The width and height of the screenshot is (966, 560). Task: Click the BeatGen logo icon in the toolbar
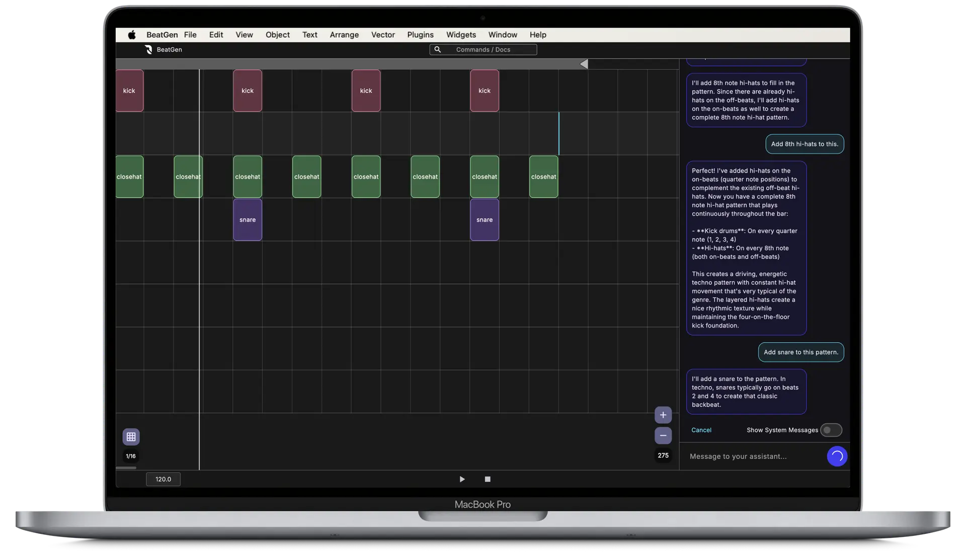[148, 49]
